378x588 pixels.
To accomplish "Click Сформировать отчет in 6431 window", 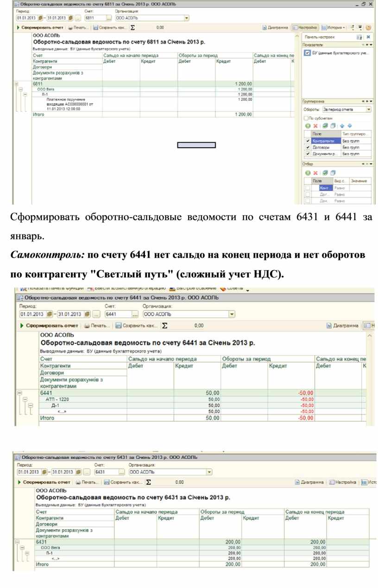I will tap(44, 482).
